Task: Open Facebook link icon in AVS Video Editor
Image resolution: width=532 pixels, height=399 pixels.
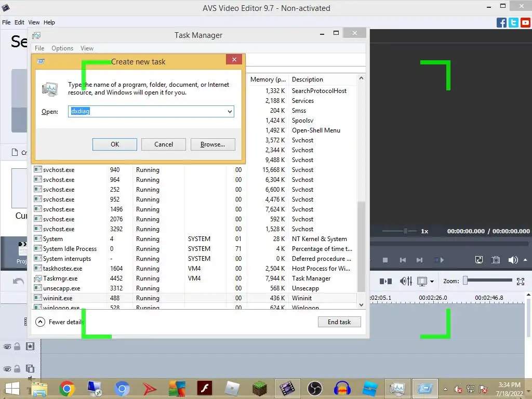Action: 501,23
